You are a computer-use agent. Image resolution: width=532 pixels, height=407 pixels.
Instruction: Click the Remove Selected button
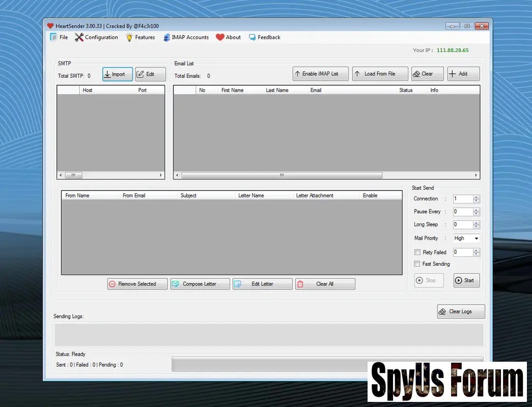pyautogui.click(x=137, y=284)
